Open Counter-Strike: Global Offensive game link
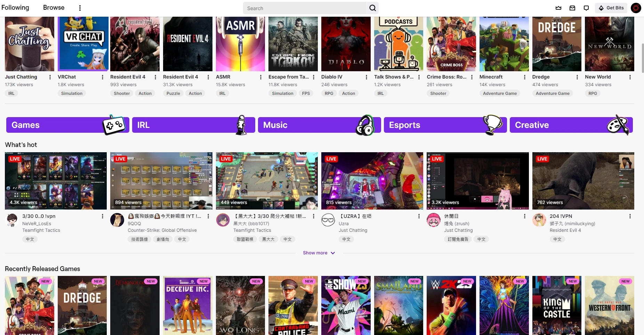 [162, 230]
